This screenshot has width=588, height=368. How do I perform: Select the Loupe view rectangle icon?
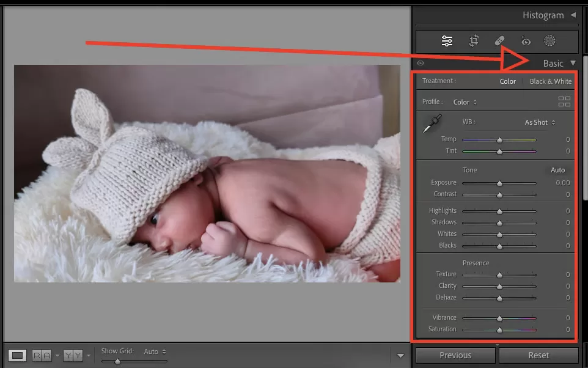pos(17,355)
